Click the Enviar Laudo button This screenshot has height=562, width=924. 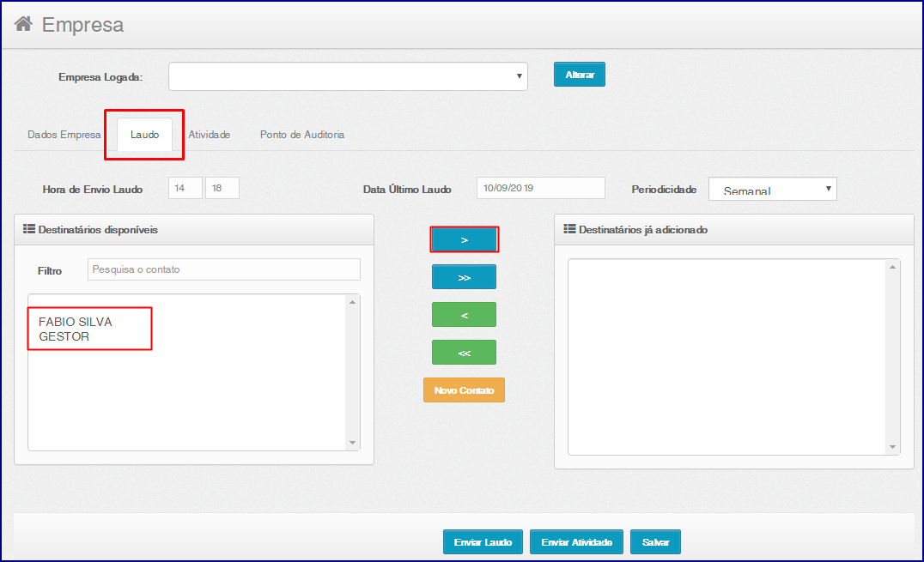pyautogui.click(x=483, y=542)
